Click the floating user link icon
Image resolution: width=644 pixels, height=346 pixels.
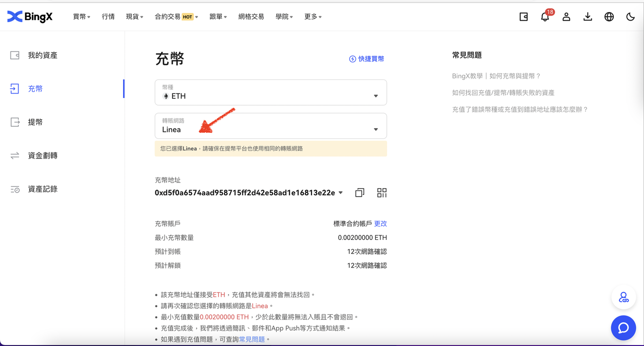[624, 298]
